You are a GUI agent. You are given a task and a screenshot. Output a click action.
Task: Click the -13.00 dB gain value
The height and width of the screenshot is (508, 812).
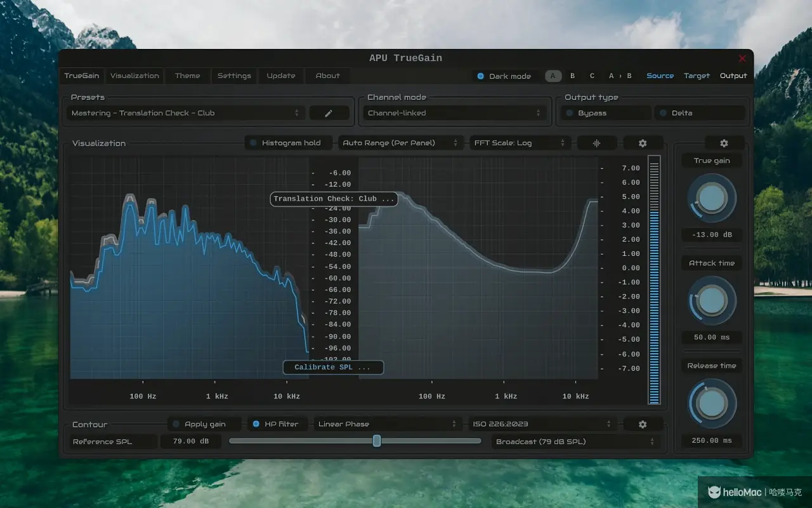712,235
